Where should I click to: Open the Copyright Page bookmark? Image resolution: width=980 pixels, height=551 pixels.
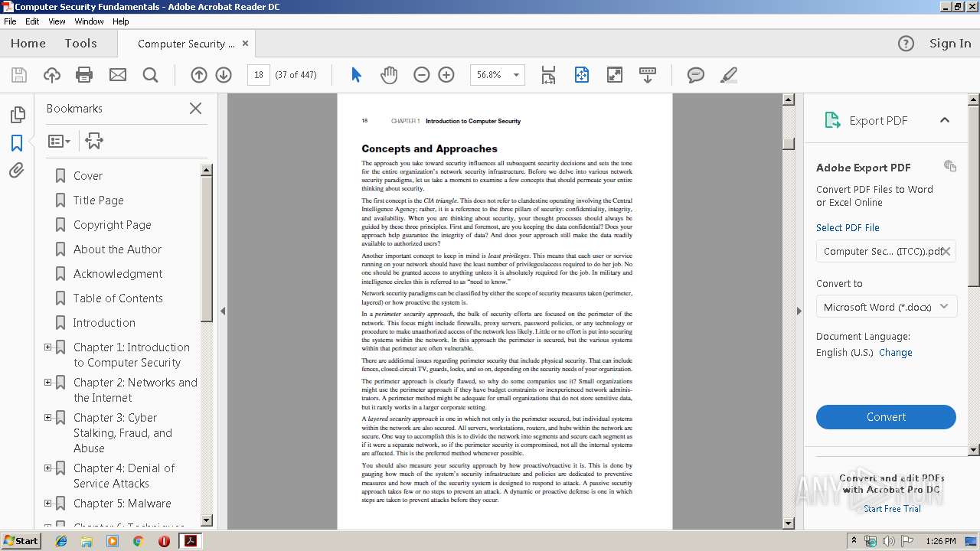[x=113, y=225]
